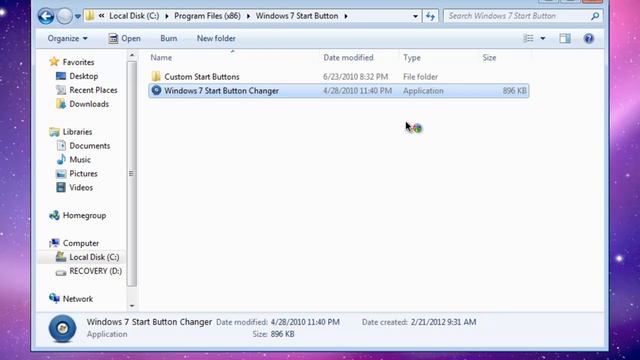Expand arrow after Program Files (x86) breadcrumb
The height and width of the screenshot is (360, 640).
point(248,16)
